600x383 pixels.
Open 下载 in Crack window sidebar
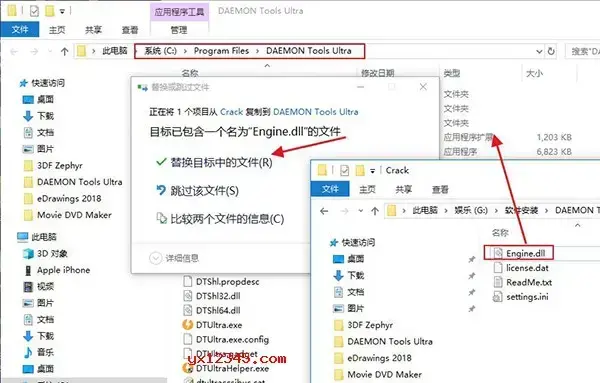pos(349,275)
